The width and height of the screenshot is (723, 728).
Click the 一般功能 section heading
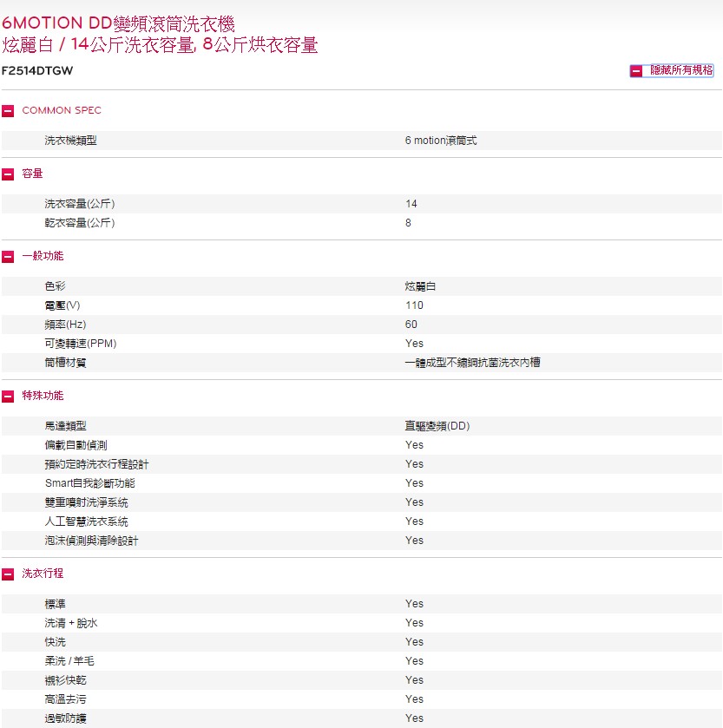tap(43, 256)
